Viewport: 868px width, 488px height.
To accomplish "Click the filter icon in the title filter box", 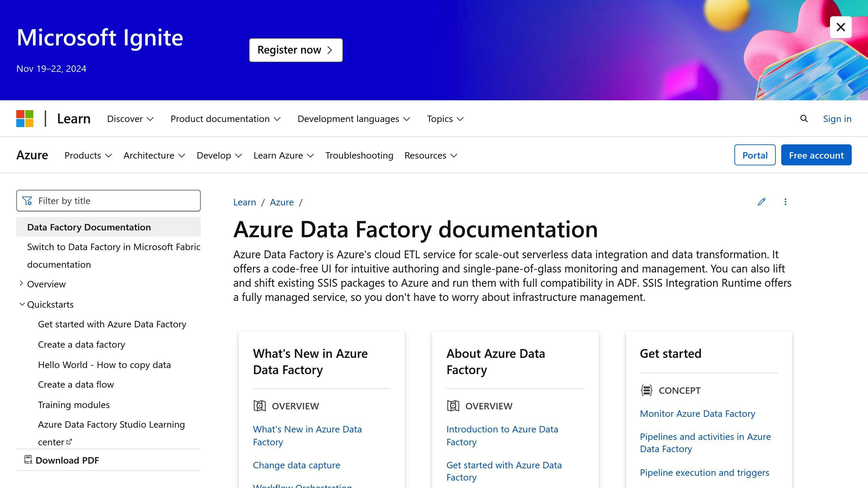I will coord(27,201).
